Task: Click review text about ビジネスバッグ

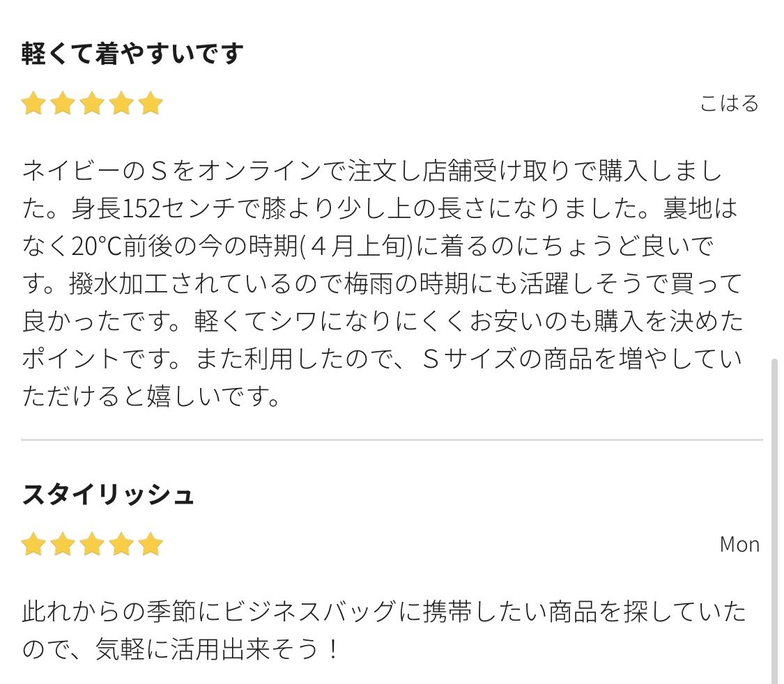Action: (x=384, y=630)
